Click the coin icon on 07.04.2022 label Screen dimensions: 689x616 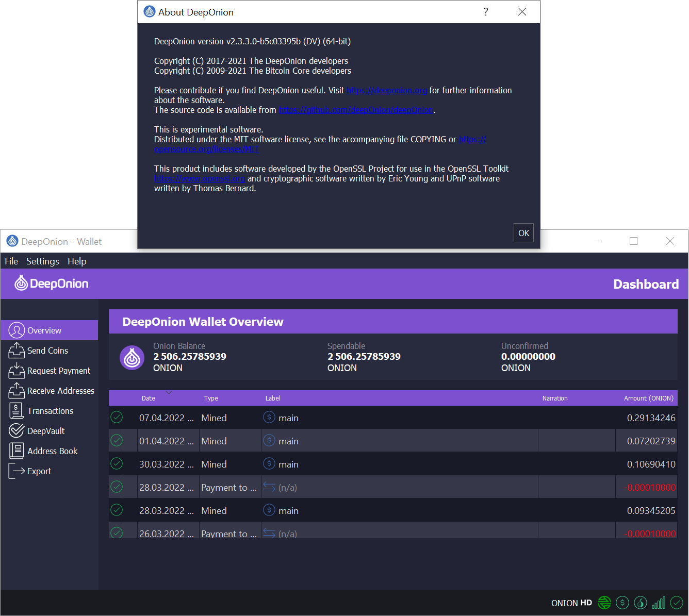tap(269, 417)
